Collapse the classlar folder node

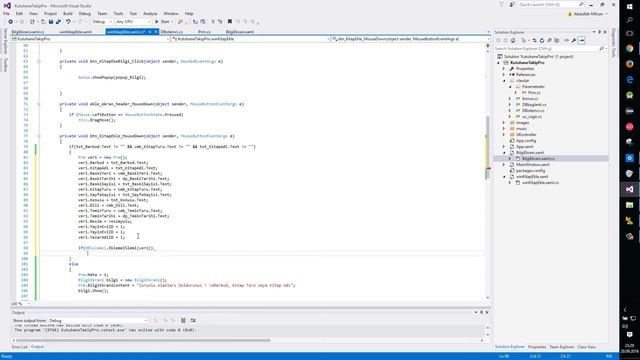click(x=504, y=81)
